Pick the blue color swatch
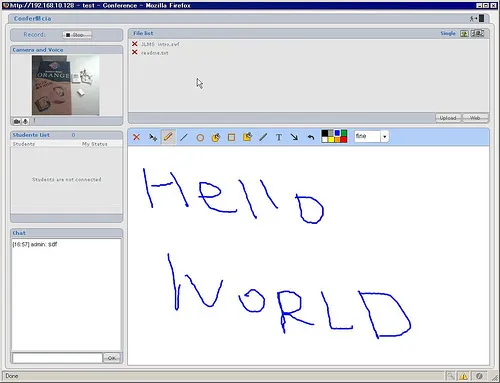500x383 pixels. (x=337, y=133)
